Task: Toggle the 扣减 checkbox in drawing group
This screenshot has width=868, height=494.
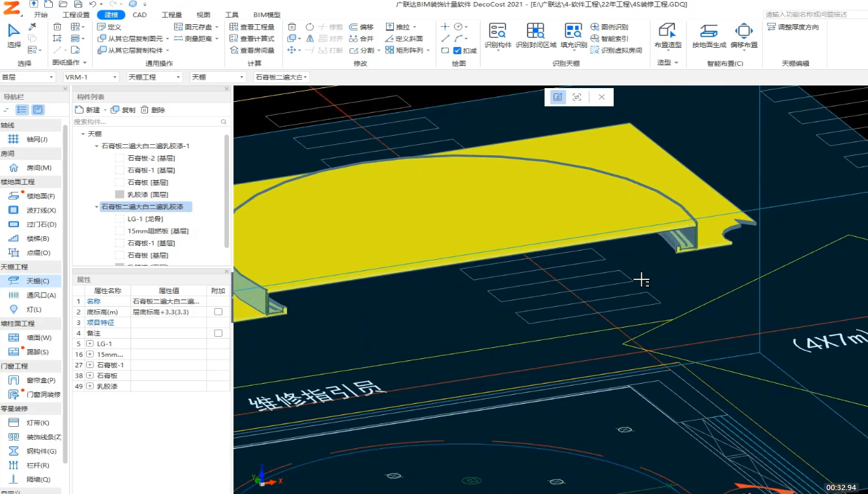Action: point(457,50)
